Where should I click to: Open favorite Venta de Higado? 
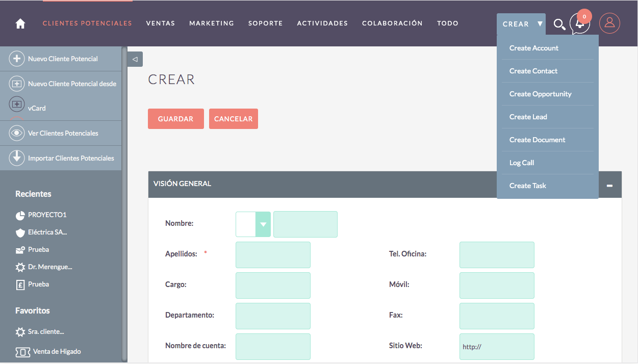[x=57, y=351]
